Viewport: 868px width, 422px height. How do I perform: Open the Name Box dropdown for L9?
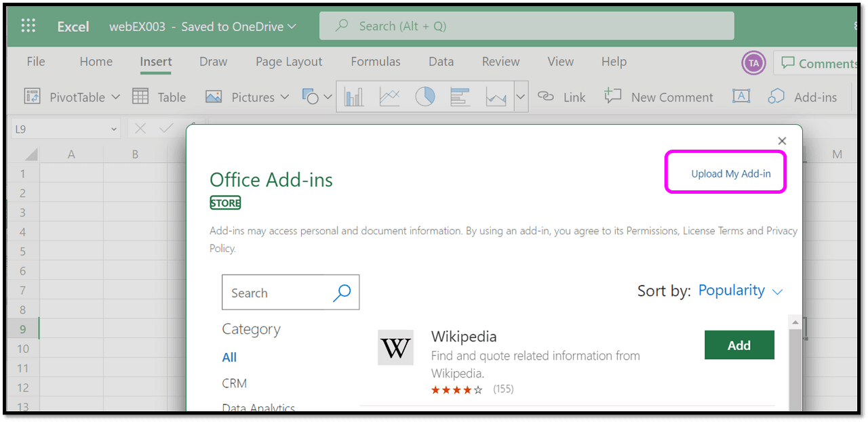113,129
